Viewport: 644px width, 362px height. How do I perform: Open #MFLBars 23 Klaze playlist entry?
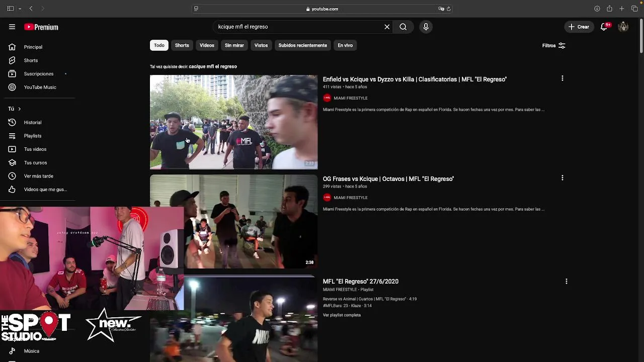(347, 306)
